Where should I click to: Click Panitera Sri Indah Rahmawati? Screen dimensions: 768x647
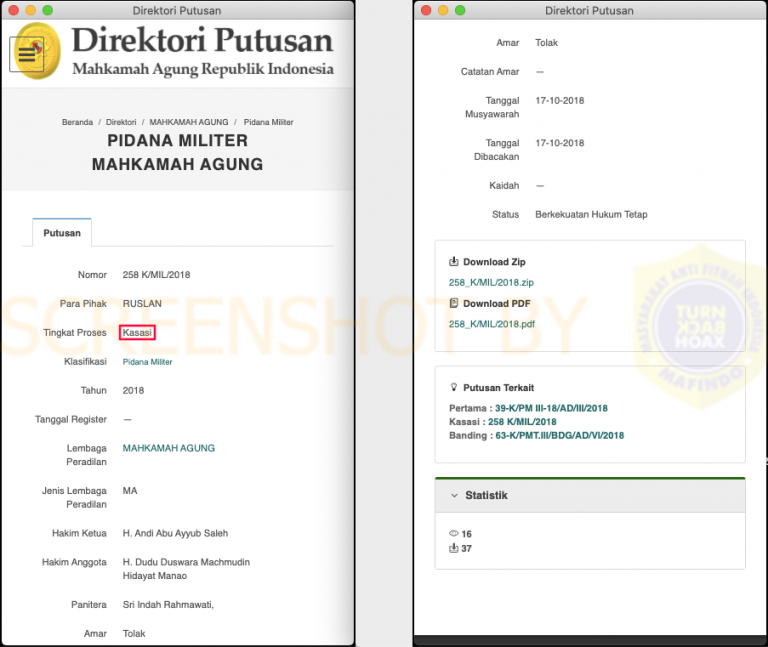(x=168, y=605)
